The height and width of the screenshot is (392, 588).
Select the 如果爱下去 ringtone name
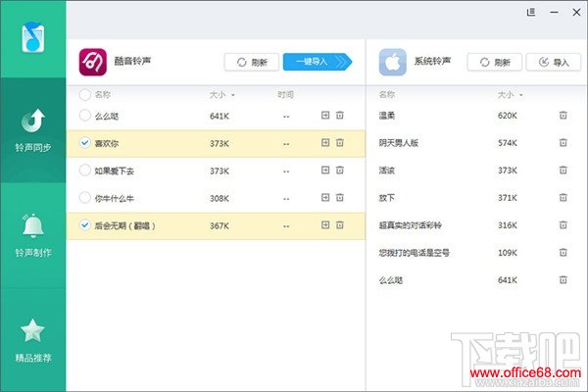pyautogui.click(x=115, y=171)
